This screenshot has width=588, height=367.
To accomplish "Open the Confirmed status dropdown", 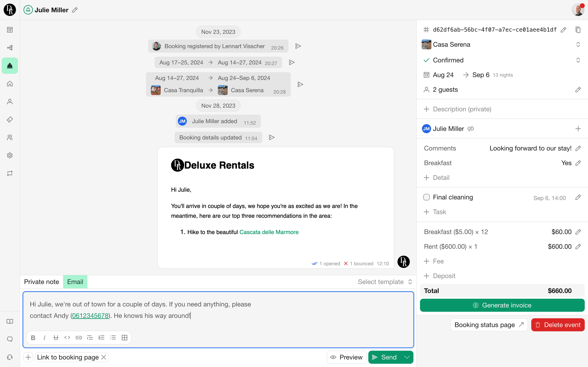I will 578,60.
